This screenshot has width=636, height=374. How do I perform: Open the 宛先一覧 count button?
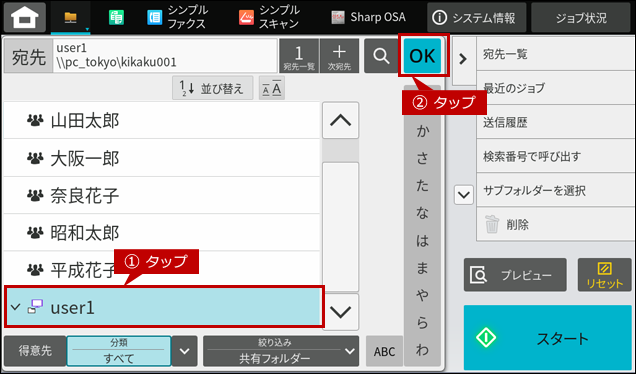click(x=299, y=56)
